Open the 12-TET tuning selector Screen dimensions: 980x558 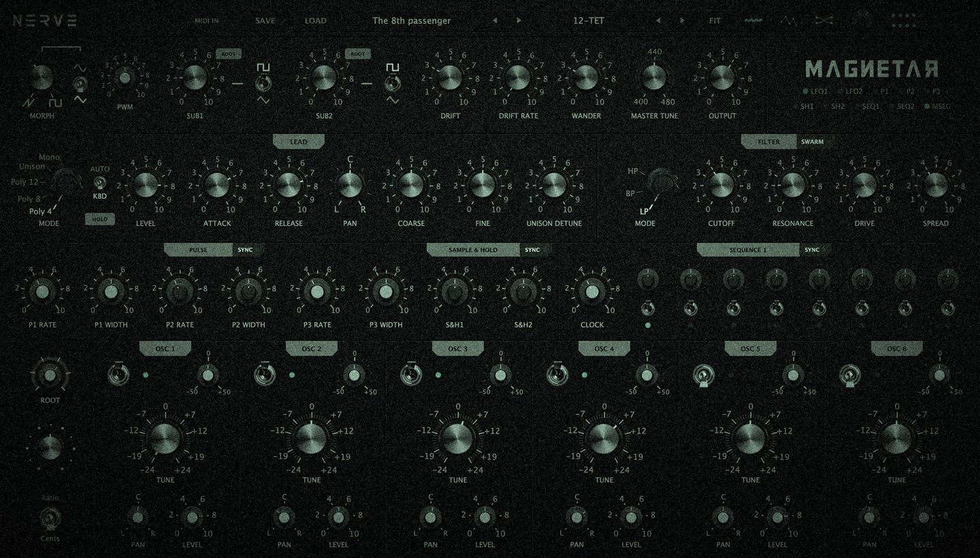589,20
